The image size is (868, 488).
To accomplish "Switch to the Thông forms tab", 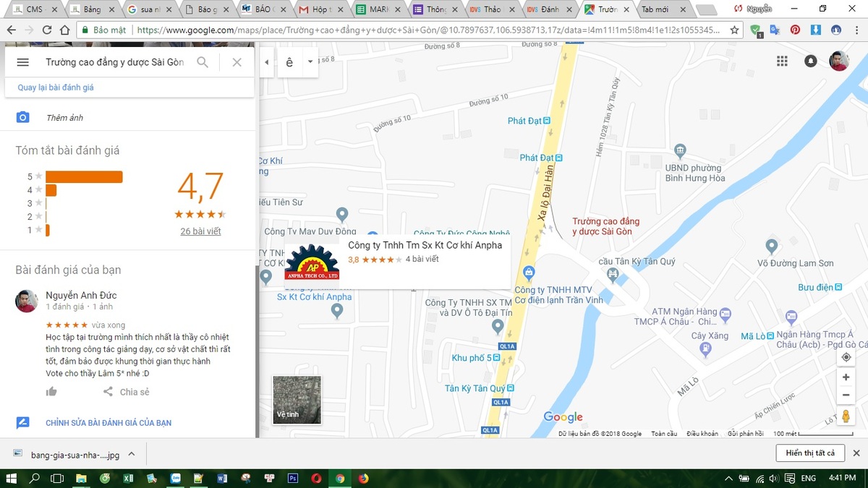I will pos(437,9).
